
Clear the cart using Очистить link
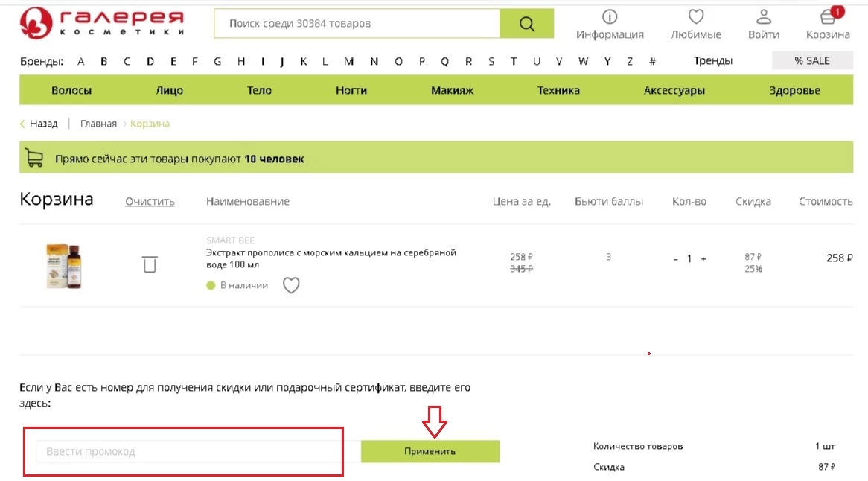(149, 201)
